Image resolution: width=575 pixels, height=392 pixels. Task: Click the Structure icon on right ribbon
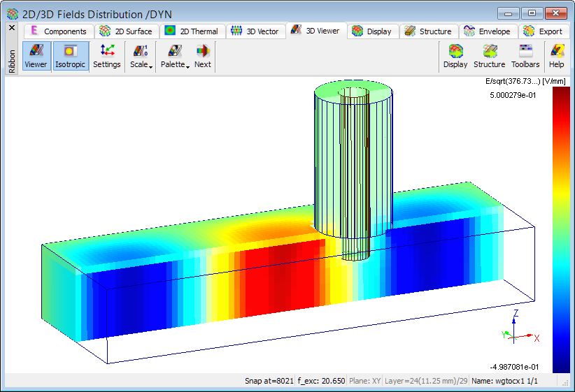489,56
